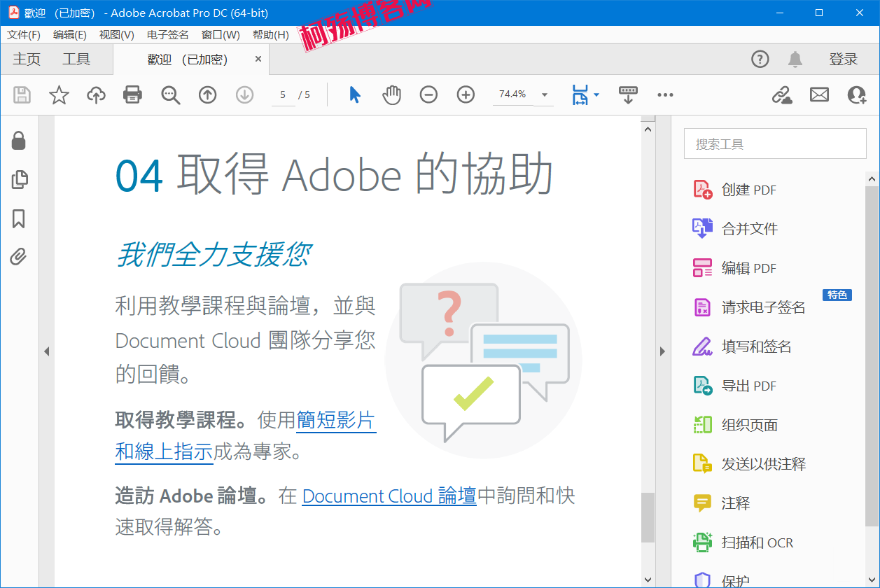880x588 pixels.
Task: Open the 窗口(W) menu
Action: [221, 35]
